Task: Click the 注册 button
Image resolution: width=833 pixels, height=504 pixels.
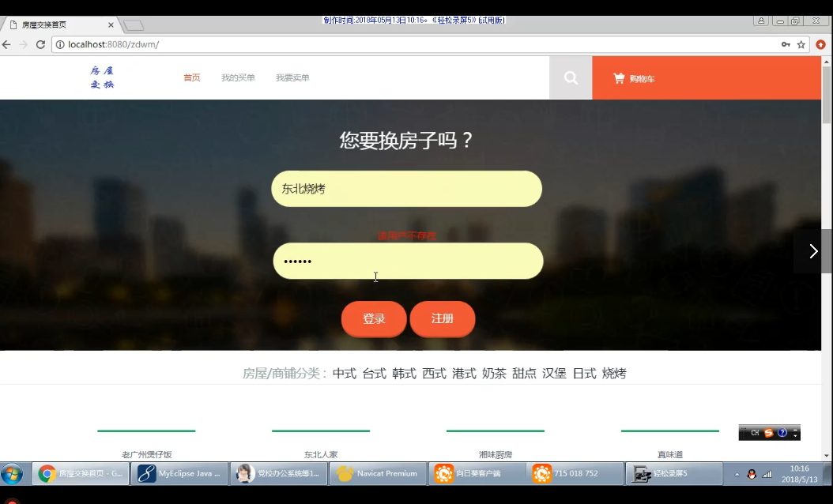Action: click(x=443, y=318)
